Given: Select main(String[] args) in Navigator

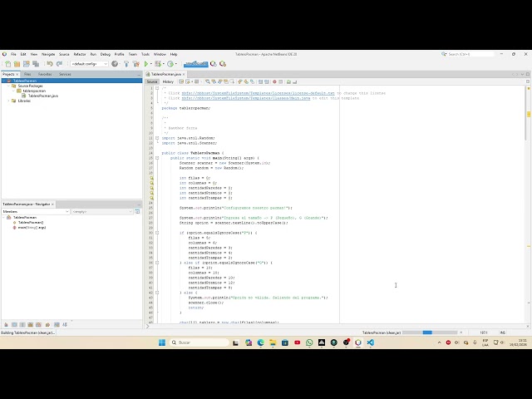Looking at the screenshot, I should [32, 227].
